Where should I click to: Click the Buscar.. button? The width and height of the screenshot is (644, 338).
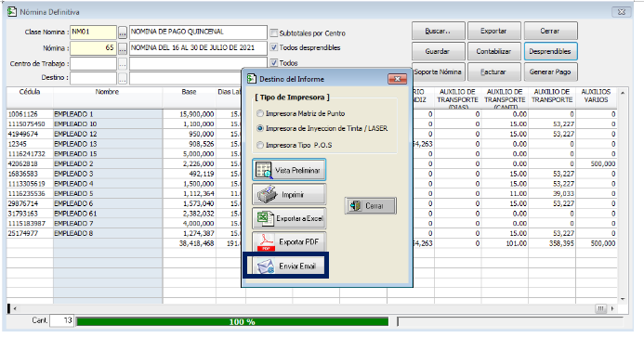439,31
